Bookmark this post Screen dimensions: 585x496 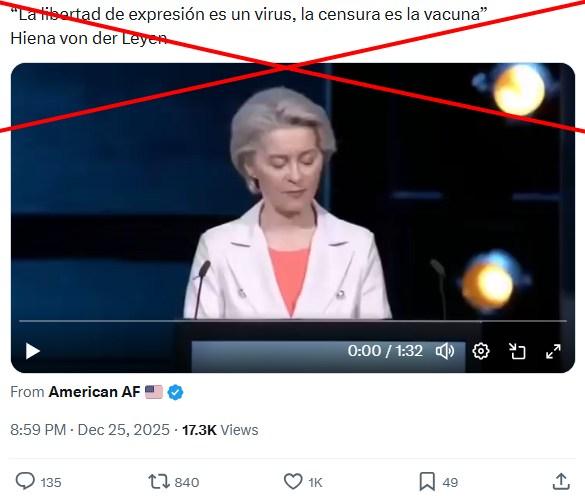click(x=427, y=481)
